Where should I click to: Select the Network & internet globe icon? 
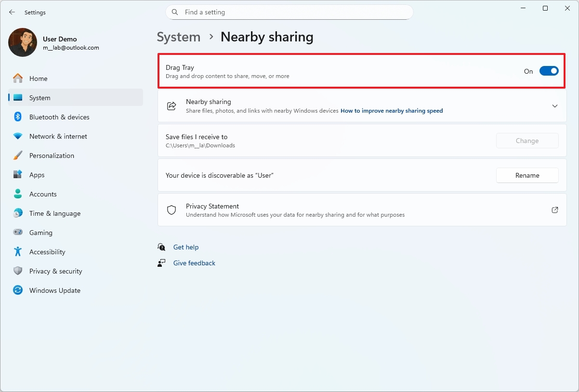pyautogui.click(x=18, y=136)
